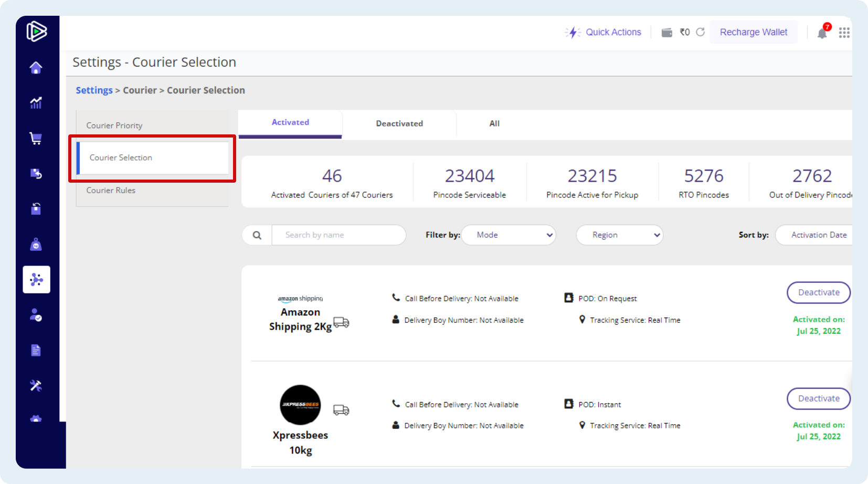
Task: Open Courier Rules in side menu
Action: (152, 190)
